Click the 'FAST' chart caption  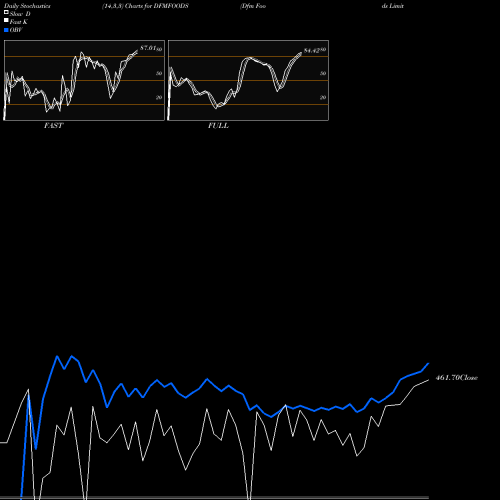[x=53, y=126]
